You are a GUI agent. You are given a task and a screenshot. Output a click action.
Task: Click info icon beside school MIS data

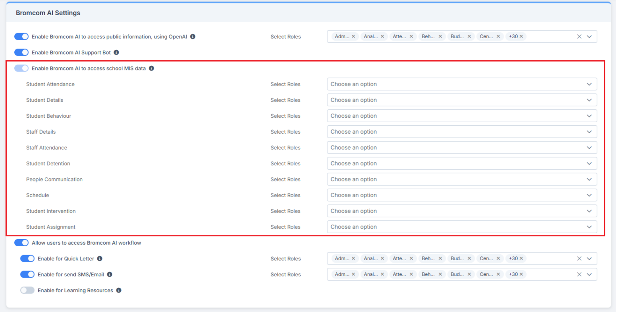pos(152,68)
